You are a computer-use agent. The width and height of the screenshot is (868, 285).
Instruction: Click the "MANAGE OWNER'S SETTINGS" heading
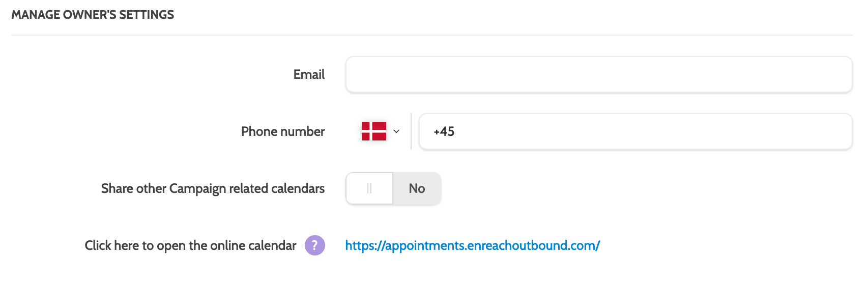click(93, 15)
